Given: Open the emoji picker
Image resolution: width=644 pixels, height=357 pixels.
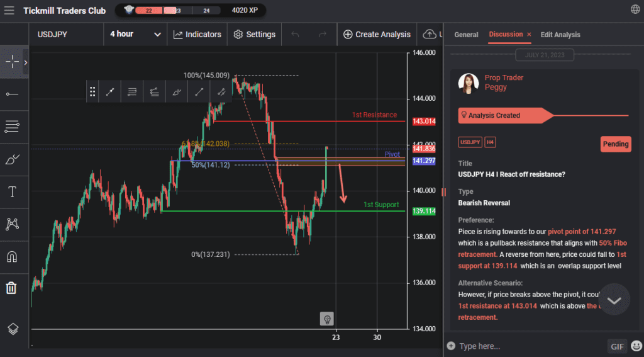Looking at the screenshot, I should pyautogui.click(x=636, y=346).
